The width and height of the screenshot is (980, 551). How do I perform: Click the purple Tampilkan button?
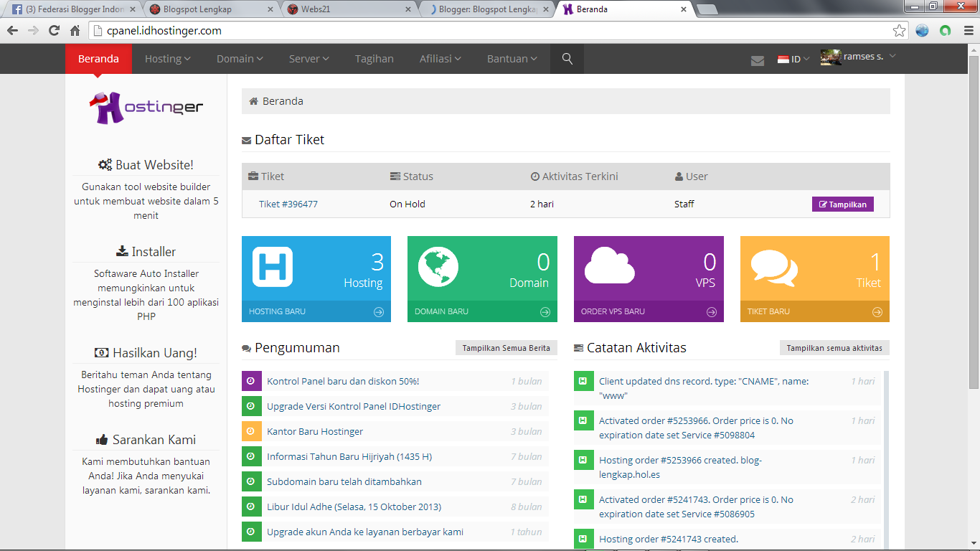click(842, 204)
